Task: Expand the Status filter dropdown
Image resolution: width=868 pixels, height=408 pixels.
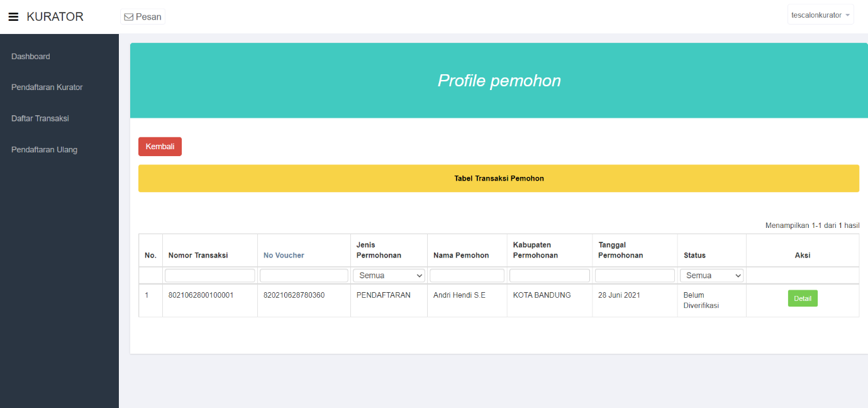Action: 711,276
